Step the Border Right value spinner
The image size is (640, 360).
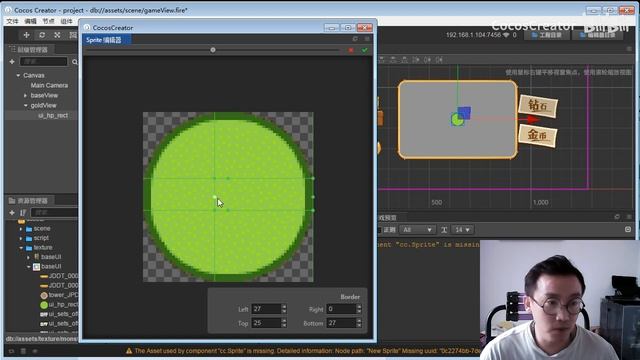359,309
